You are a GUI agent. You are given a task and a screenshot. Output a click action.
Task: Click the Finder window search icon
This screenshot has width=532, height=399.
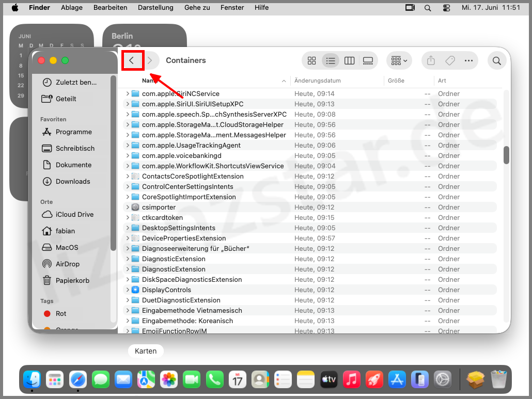[497, 61]
